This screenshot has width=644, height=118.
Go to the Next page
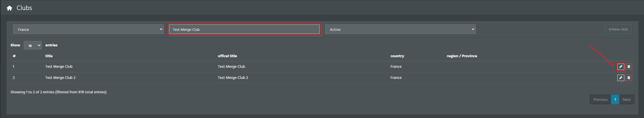627,99
